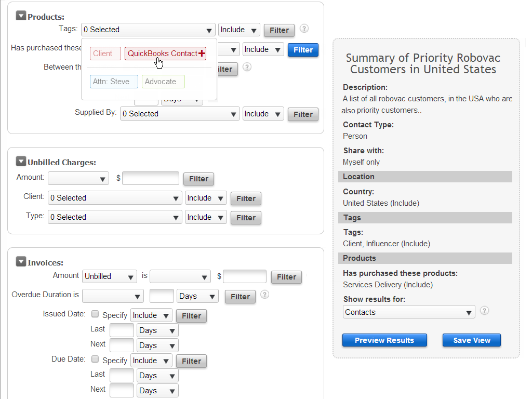Choose the Advocate tag option

click(163, 82)
